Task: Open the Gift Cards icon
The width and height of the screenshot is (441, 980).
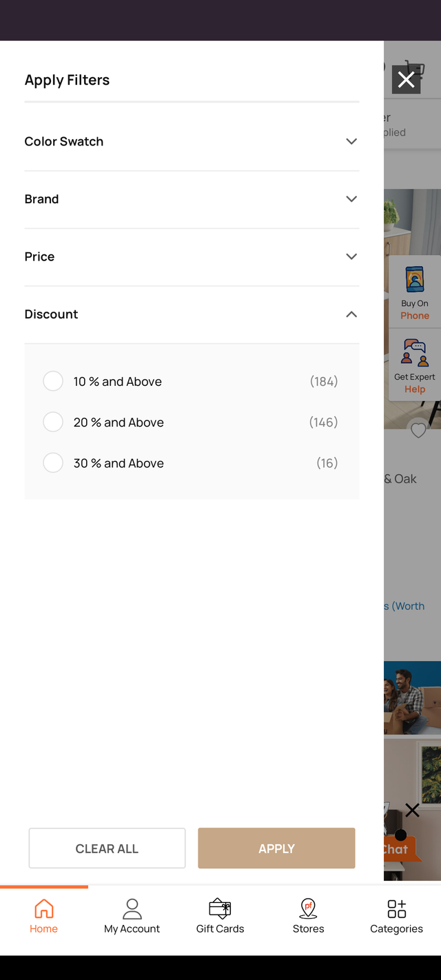Action: (x=220, y=909)
